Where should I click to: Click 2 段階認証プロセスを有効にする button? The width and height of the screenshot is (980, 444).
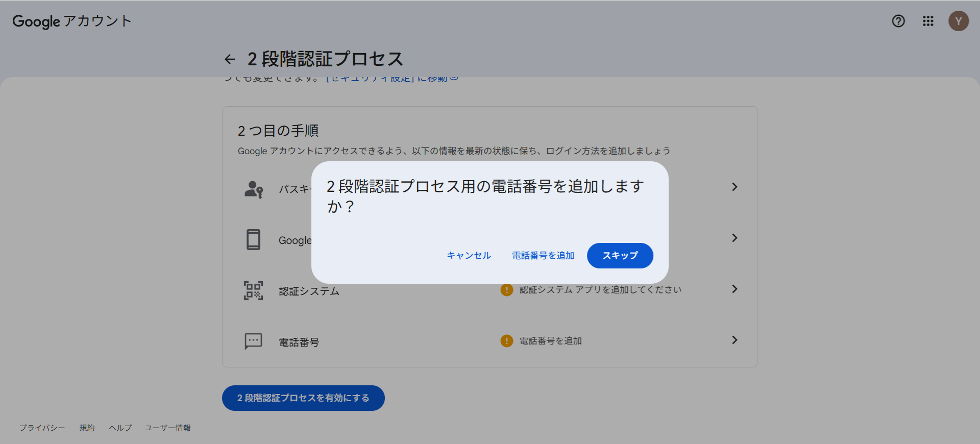pos(303,398)
